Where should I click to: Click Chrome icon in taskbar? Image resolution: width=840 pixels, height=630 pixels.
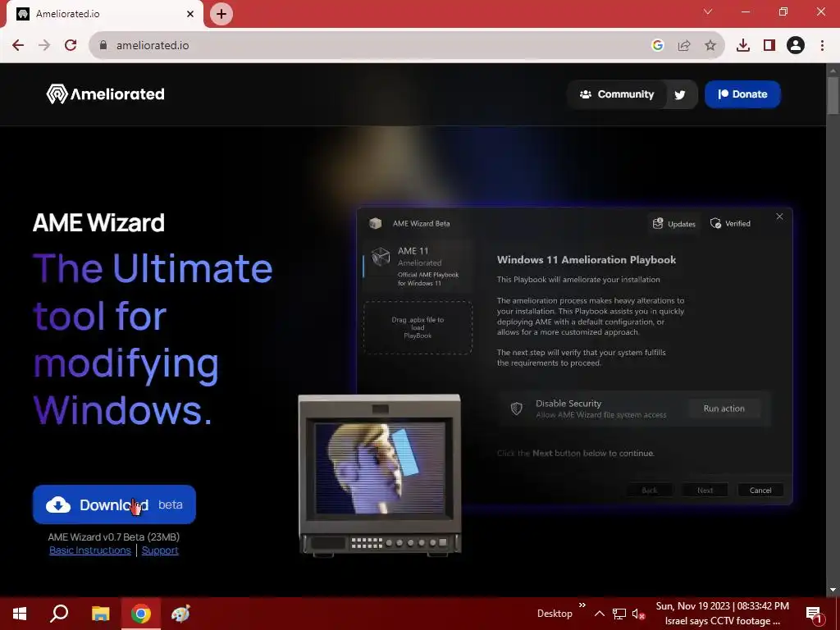141,614
